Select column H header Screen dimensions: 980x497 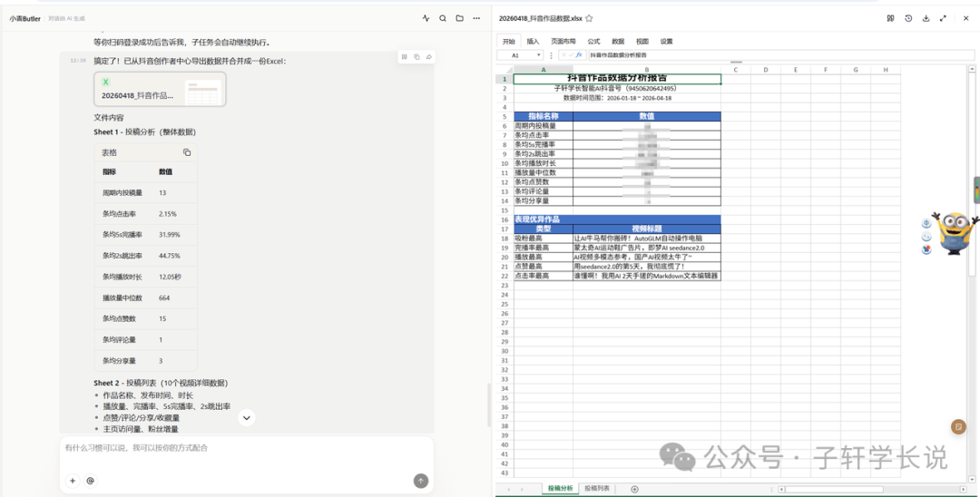pyautogui.click(x=886, y=70)
